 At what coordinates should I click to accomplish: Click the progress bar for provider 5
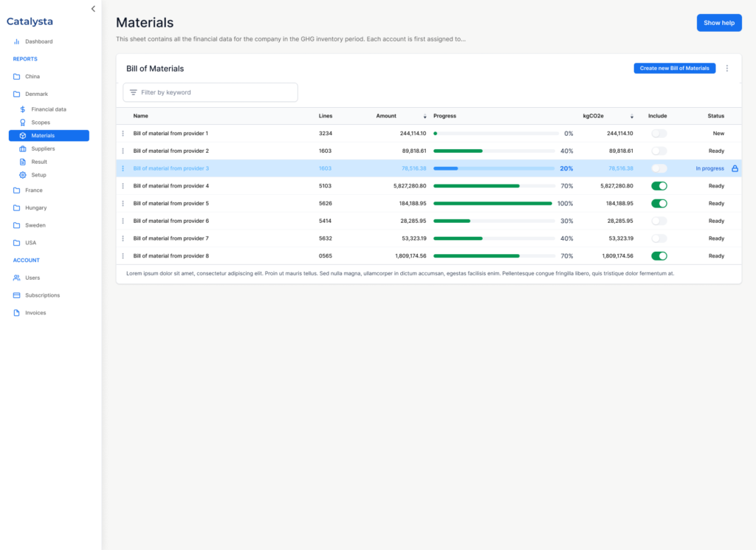492,203
